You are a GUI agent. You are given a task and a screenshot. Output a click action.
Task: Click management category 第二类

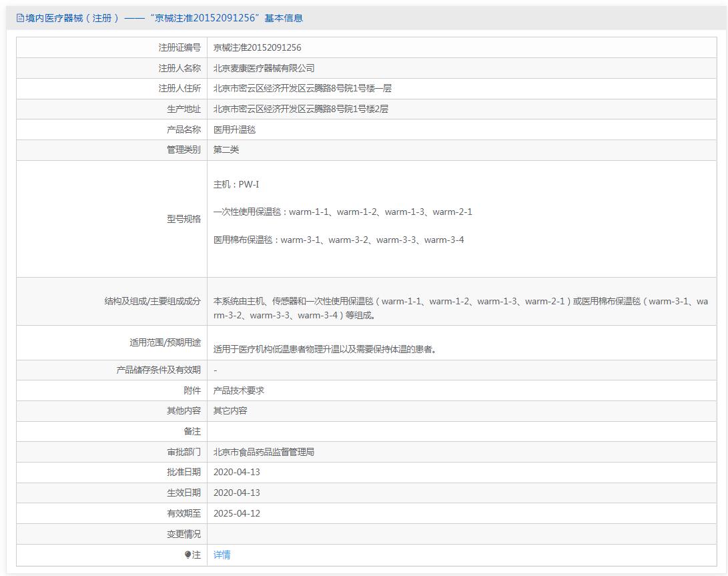226,150
